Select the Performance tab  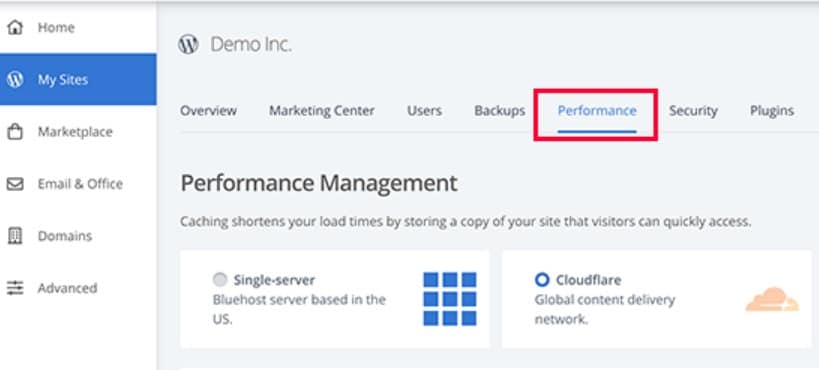point(597,111)
